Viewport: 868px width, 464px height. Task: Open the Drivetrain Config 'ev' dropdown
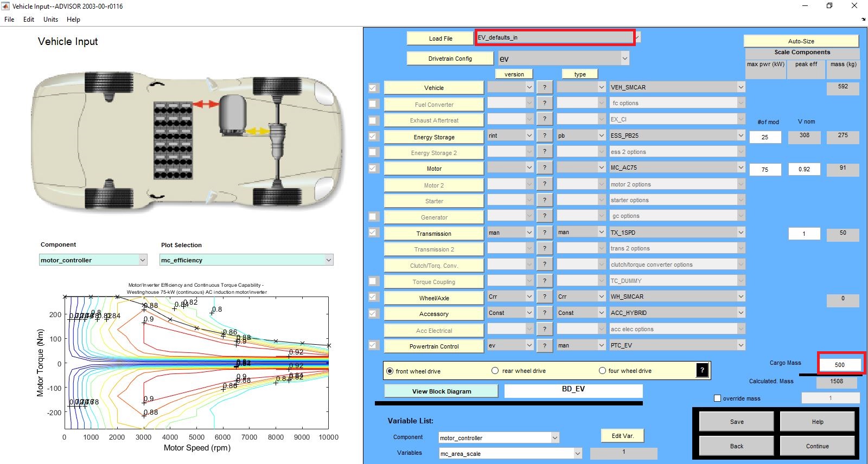[563, 58]
